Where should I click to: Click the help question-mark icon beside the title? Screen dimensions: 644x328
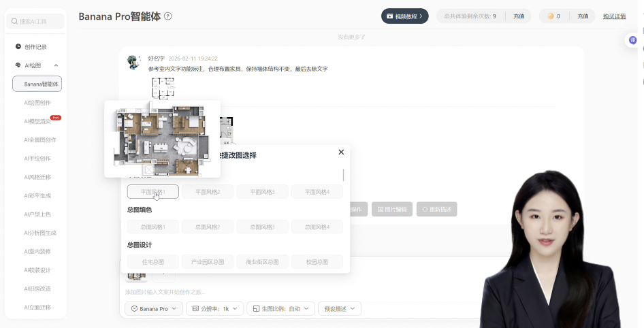(168, 16)
